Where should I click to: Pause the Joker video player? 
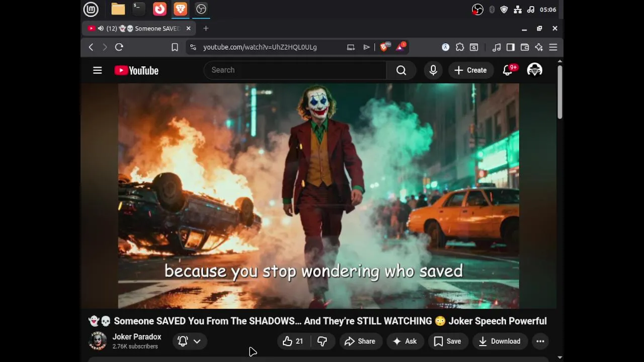coord(318,196)
